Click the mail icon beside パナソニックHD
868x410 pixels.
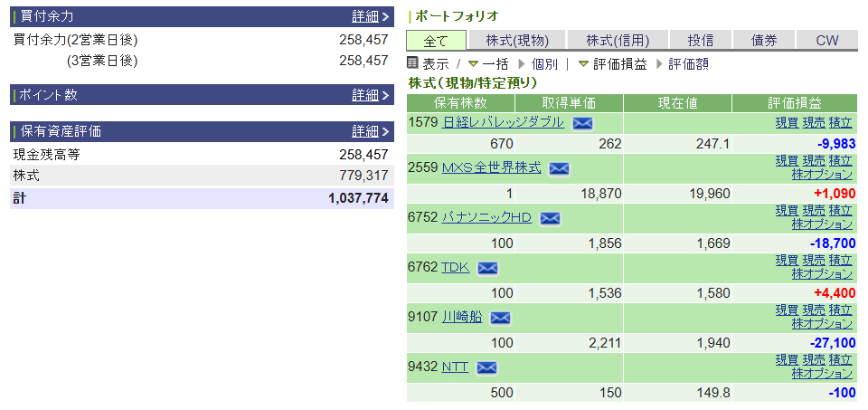click(550, 218)
